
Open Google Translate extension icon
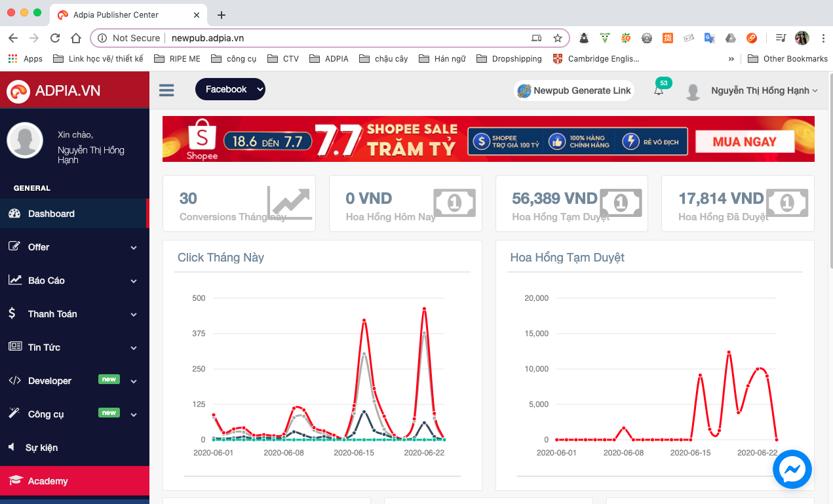click(x=709, y=38)
